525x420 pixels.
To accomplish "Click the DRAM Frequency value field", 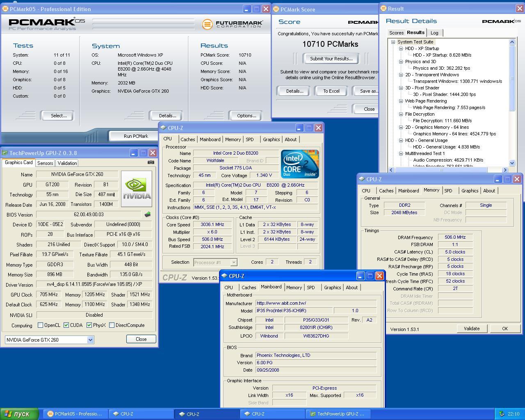I will (455, 237).
